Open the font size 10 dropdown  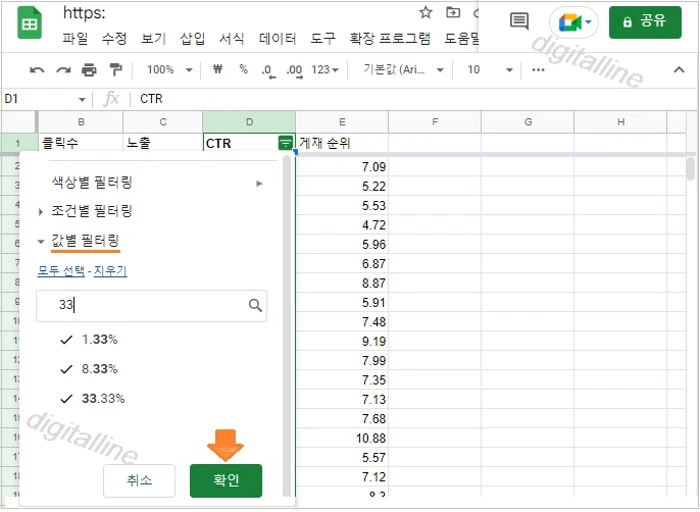click(x=489, y=70)
